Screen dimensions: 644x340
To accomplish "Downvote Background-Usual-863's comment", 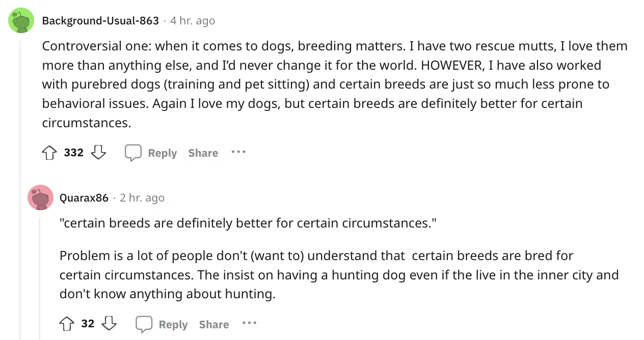I will tap(98, 153).
